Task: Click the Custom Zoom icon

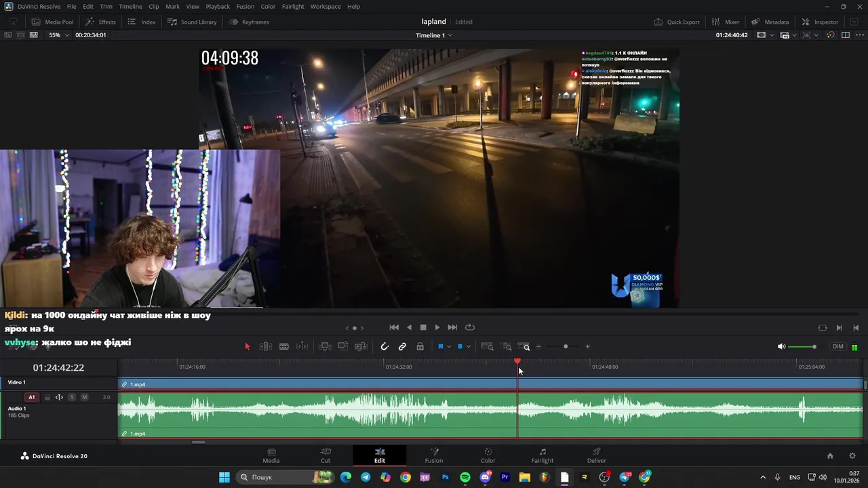Action: point(524,346)
